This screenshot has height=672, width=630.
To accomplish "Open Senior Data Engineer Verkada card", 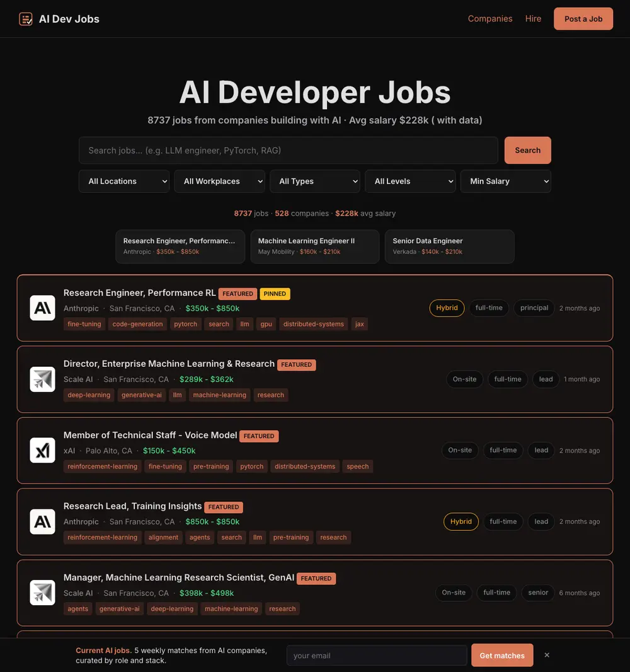I will point(449,246).
